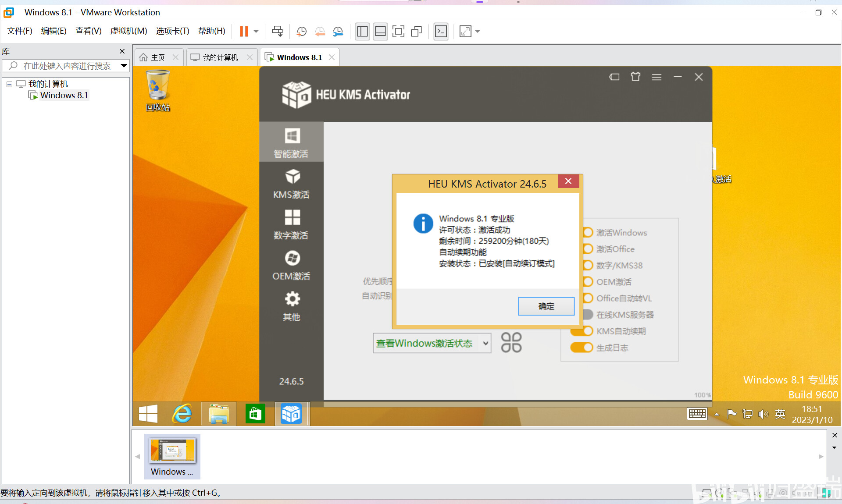
Task: Select Windows 8.1 in the library tree
Action: pos(64,96)
